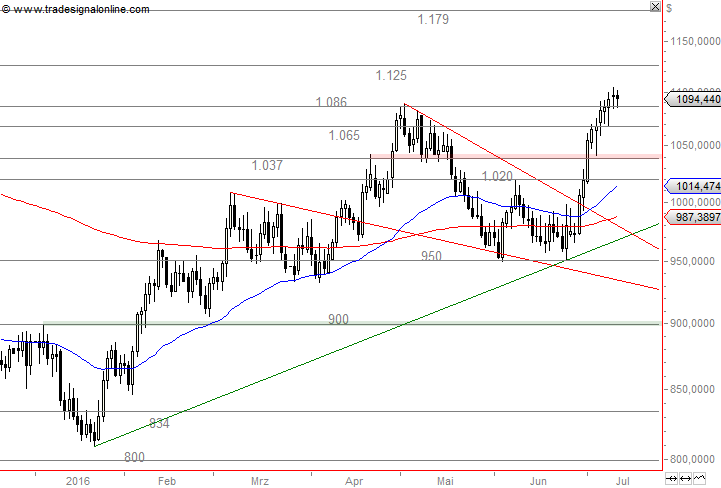Click the $ currency symbol above price axis
Screen dimensions: 721x488
668,8
